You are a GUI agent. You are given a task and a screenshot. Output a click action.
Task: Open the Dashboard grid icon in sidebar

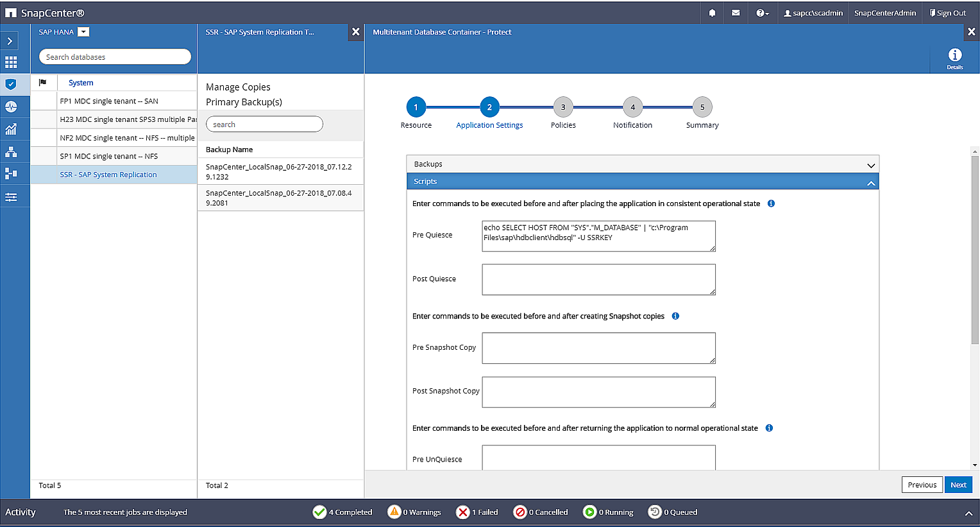[x=11, y=62]
